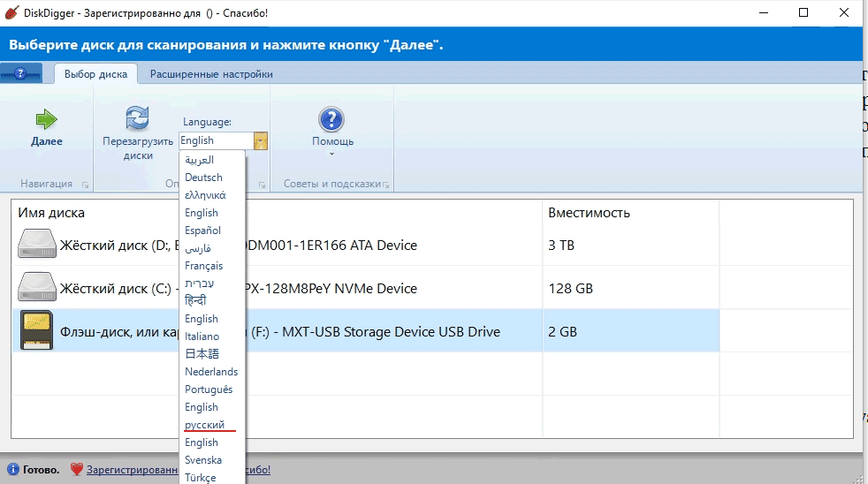The height and width of the screenshot is (484, 868).
Task: Click the Перезагрузить диски button label
Action: click(138, 148)
